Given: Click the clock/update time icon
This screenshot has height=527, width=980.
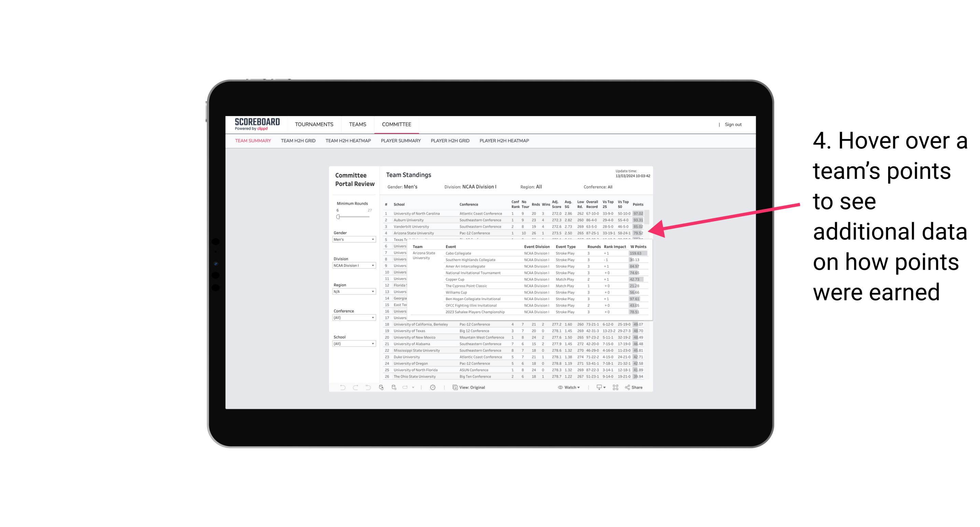Looking at the screenshot, I should coord(433,387).
